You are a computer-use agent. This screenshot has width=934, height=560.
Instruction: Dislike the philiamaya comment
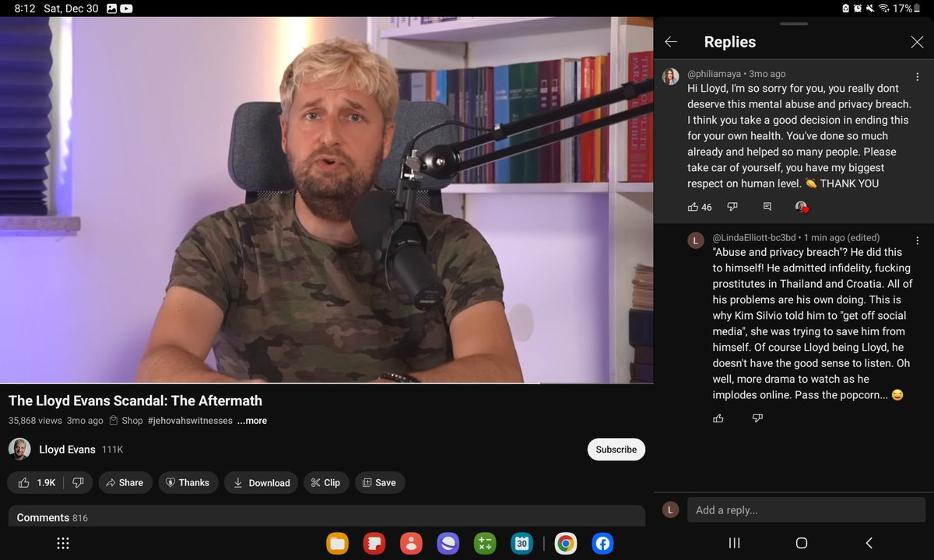coord(732,207)
